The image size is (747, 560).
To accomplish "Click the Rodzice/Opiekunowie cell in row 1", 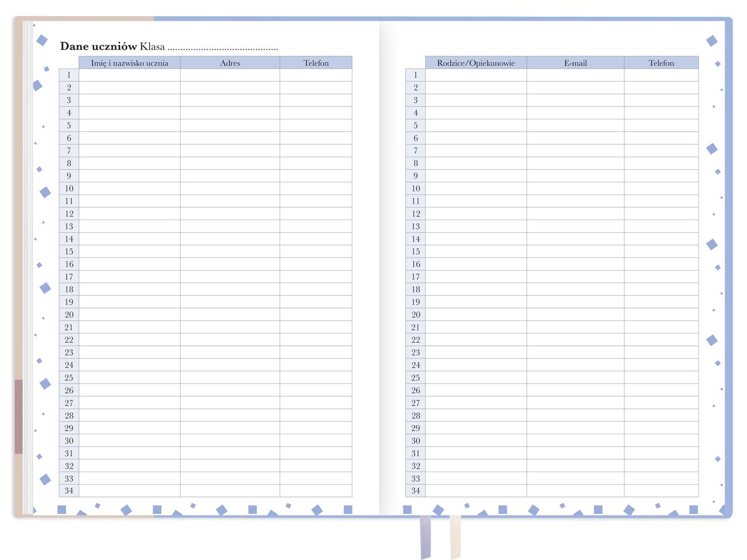I will 476,75.
